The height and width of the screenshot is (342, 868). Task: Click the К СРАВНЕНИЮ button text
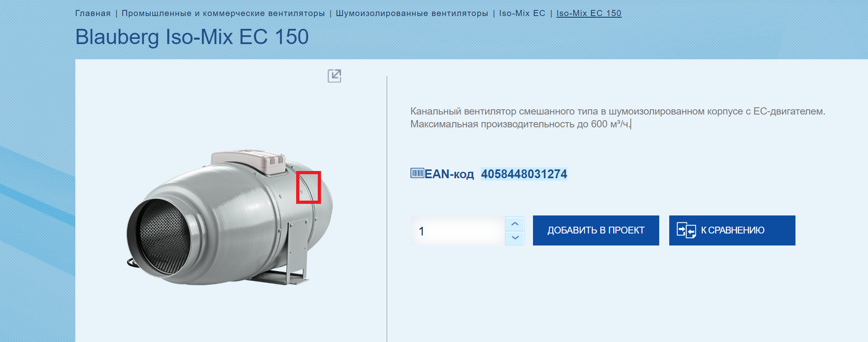[x=733, y=230]
